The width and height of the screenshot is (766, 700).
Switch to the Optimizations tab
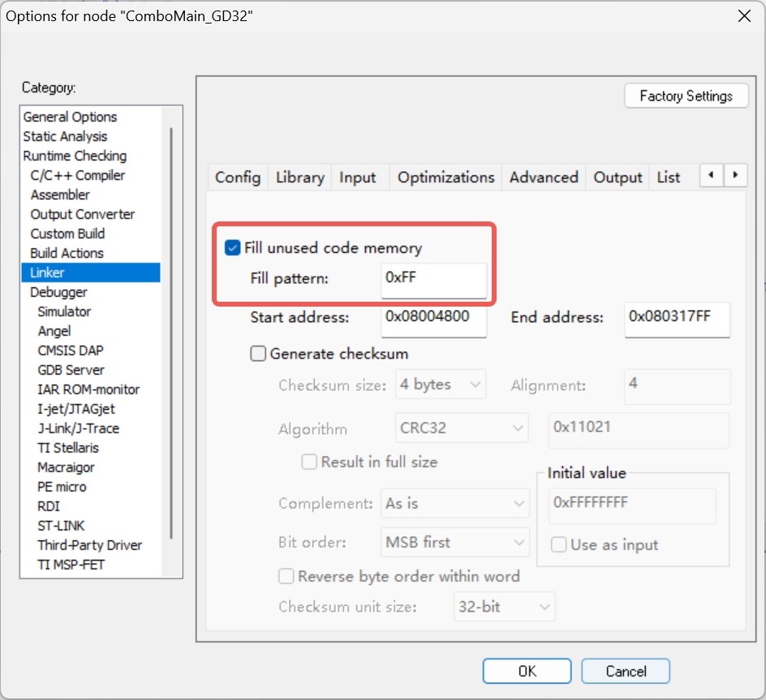pos(445,177)
